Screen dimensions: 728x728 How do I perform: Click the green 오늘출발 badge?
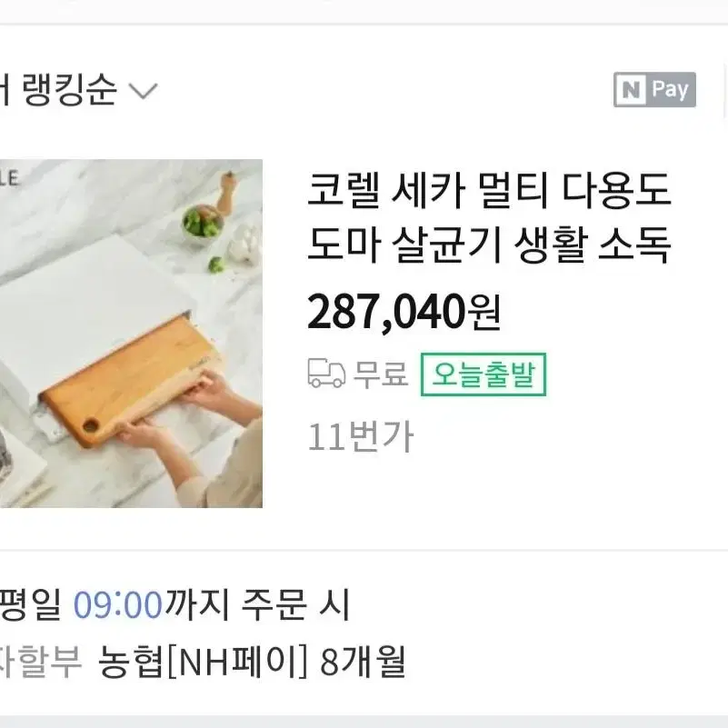(484, 374)
